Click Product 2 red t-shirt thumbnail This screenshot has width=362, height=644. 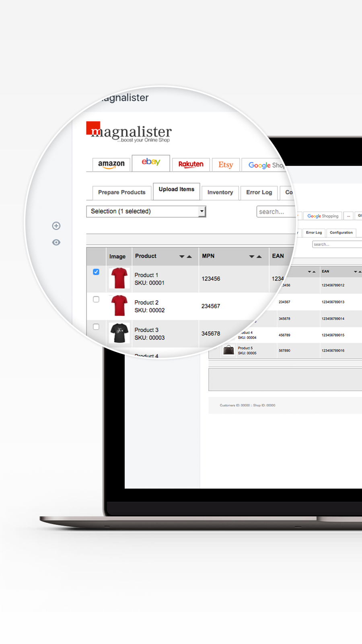119,305
